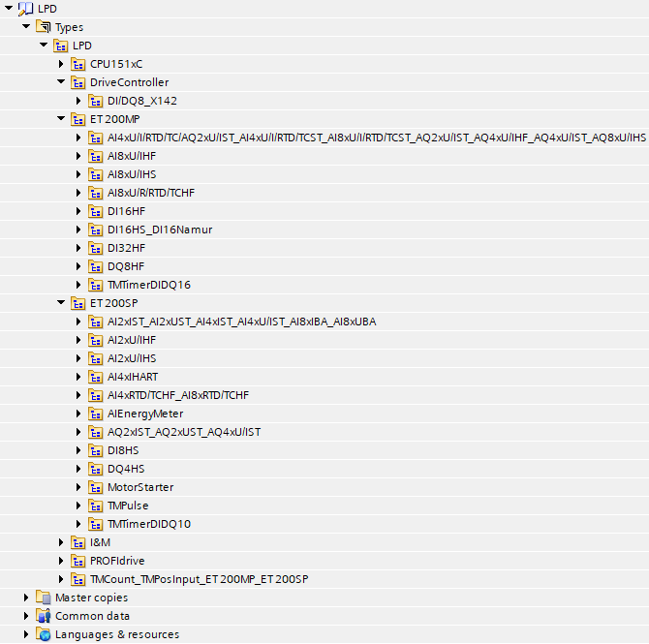Expand the Common data arrow

(26, 616)
